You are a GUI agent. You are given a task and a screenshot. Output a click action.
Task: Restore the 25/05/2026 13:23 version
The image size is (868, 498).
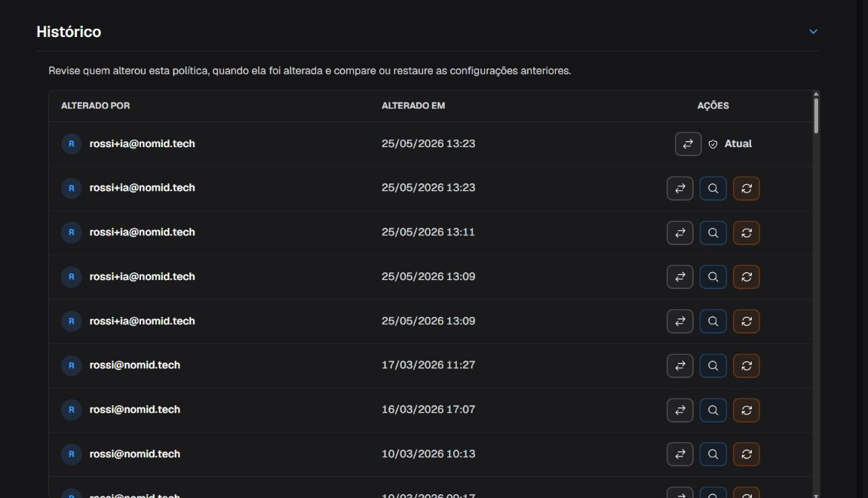(x=747, y=189)
